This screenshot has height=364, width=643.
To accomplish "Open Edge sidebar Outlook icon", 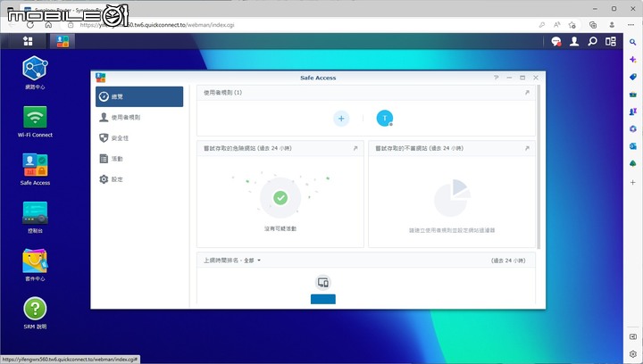I will [x=633, y=146].
